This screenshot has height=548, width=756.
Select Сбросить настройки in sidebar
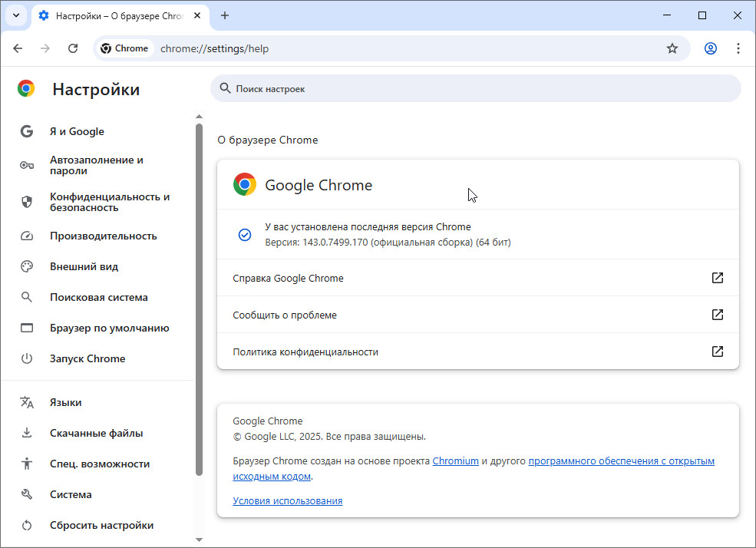click(x=101, y=525)
